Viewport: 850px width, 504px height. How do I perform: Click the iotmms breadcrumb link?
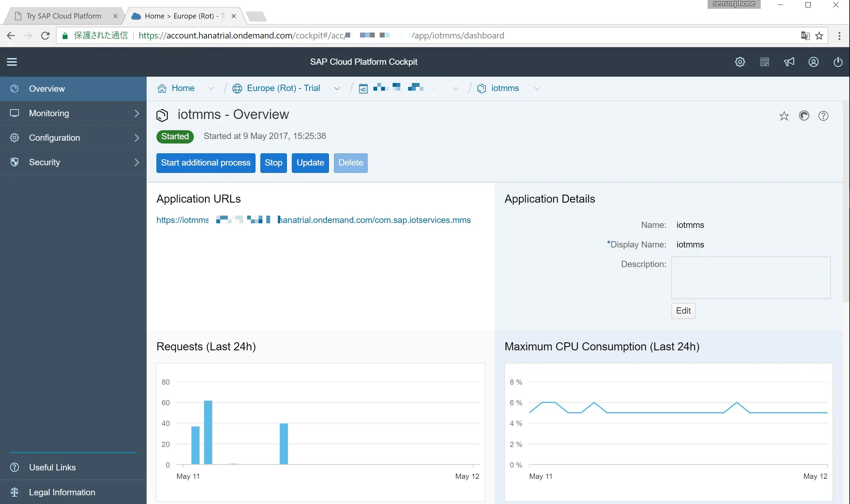click(x=505, y=88)
